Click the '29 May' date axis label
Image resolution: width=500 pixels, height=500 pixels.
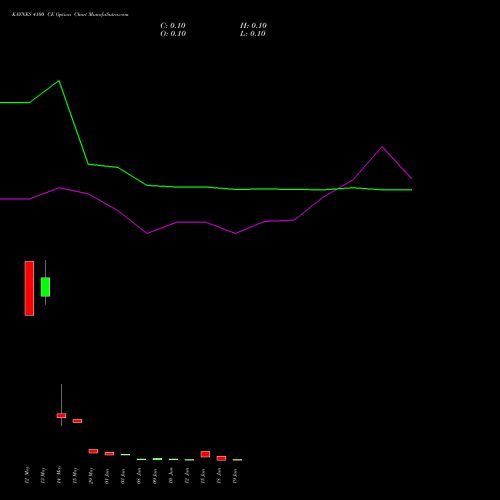(x=91, y=475)
